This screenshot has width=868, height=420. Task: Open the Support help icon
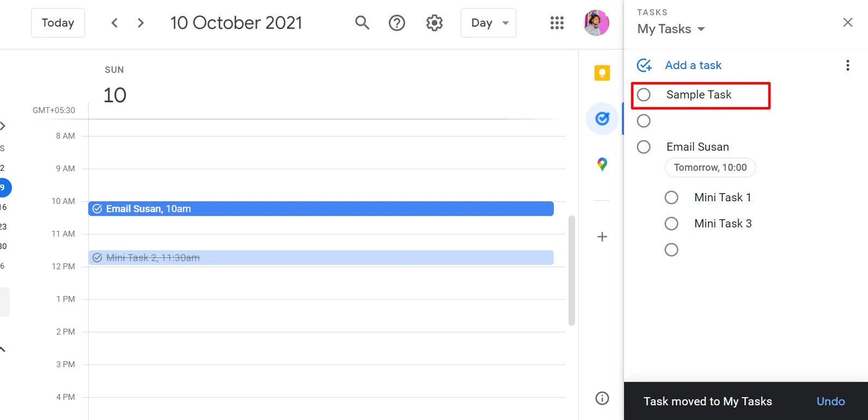point(397,22)
